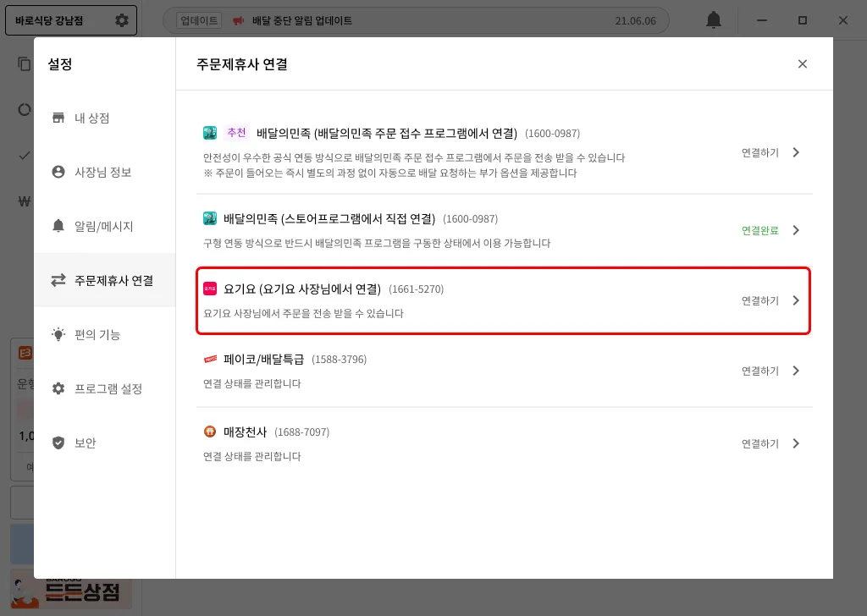The image size is (867, 616).
Task: Click the 배달의민족 logo on the 추천 row
Action: [x=210, y=133]
